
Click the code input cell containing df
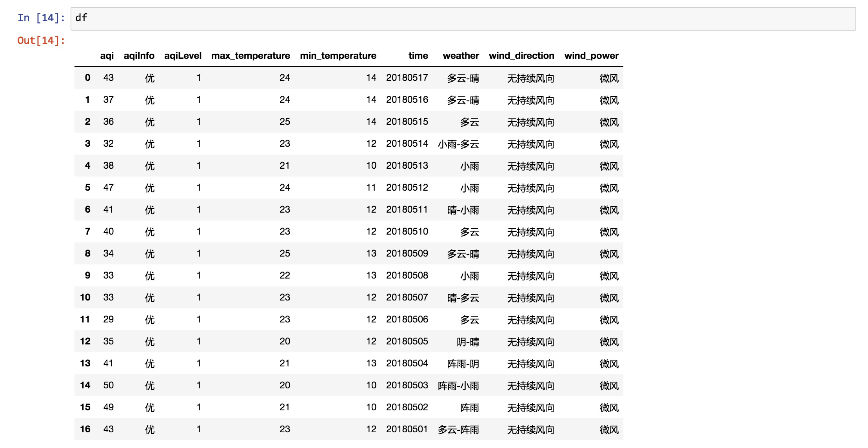[463, 18]
